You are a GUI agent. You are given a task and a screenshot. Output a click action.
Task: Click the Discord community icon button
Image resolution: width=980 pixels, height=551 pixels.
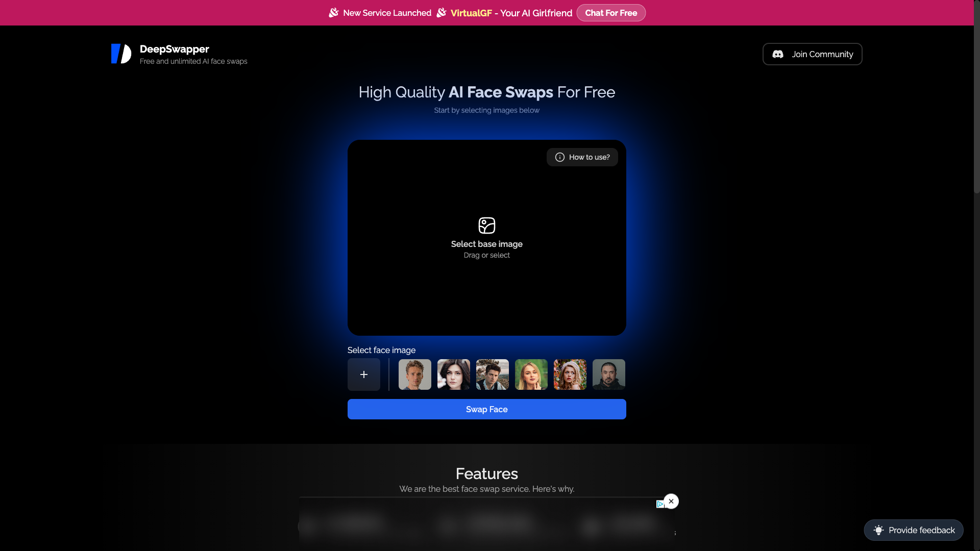(778, 54)
